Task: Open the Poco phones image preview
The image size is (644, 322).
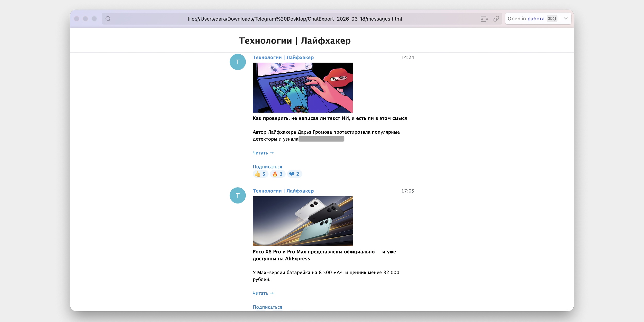Action: (x=303, y=221)
